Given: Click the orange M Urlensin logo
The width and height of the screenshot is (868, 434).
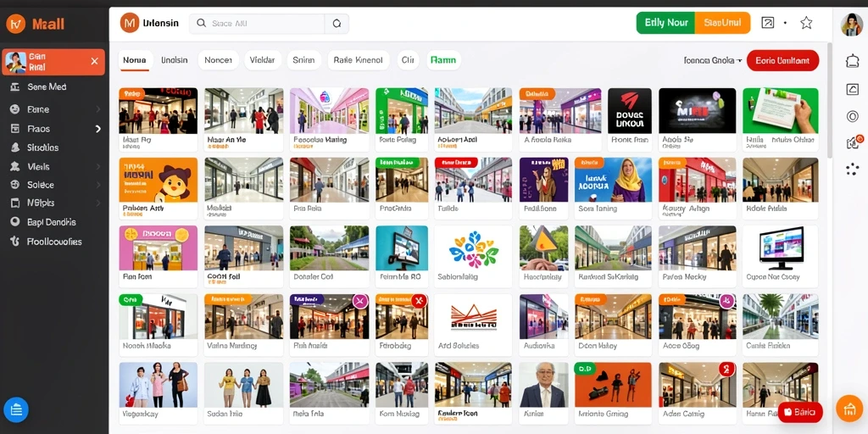Looking at the screenshot, I should click(130, 23).
